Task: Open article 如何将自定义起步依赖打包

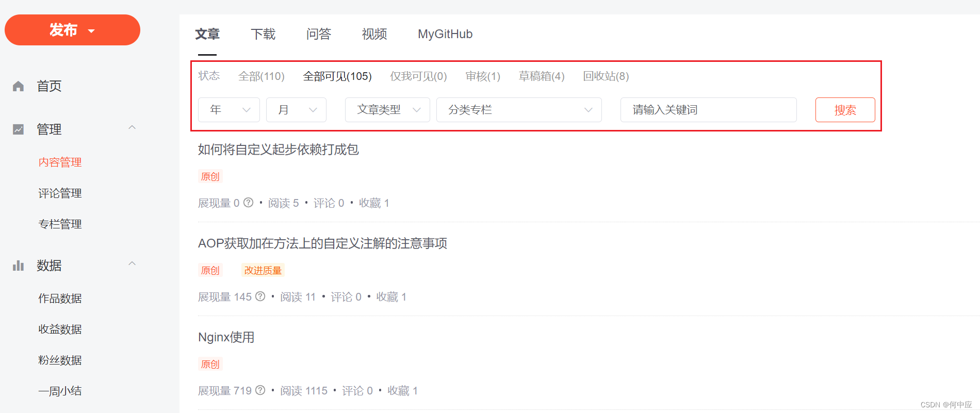Action: coord(279,150)
